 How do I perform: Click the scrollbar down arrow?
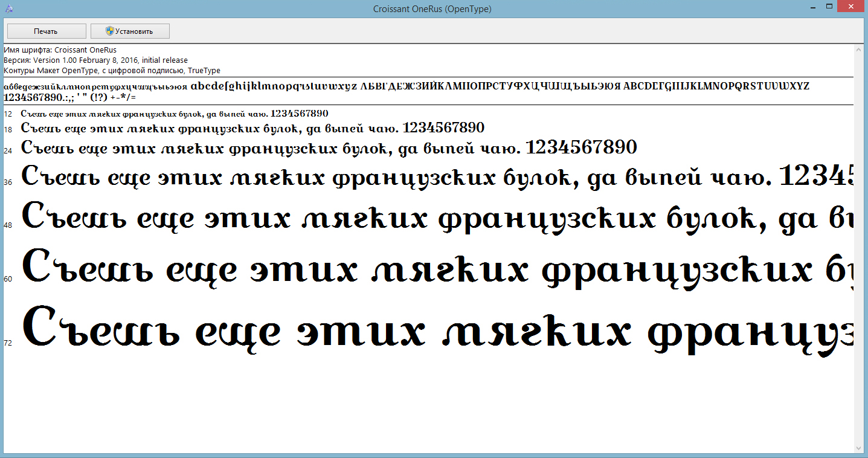pyautogui.click(x=859, y=448)
